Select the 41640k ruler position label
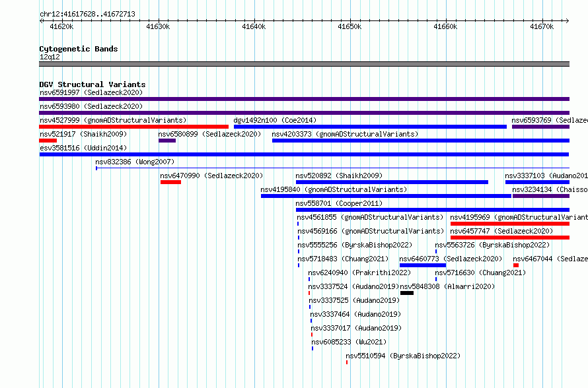Viewport: 588px width, 388px height. [x=254, y=26]
